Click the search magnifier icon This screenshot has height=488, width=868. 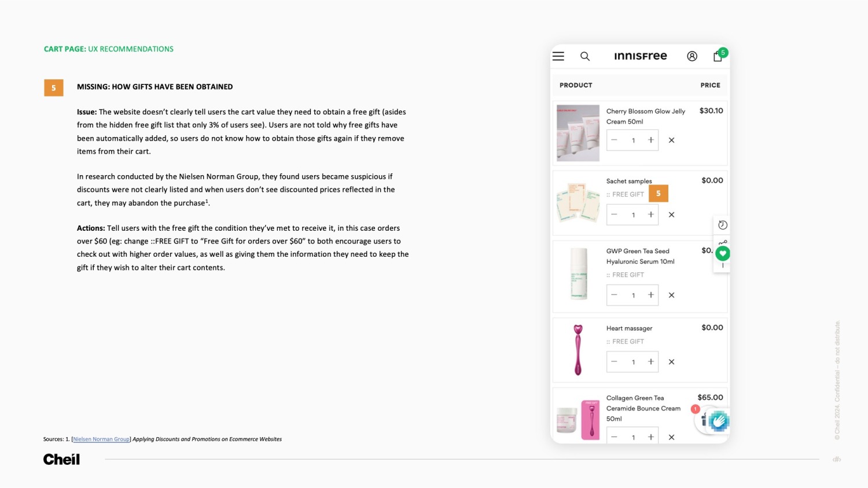pos(585,56)
